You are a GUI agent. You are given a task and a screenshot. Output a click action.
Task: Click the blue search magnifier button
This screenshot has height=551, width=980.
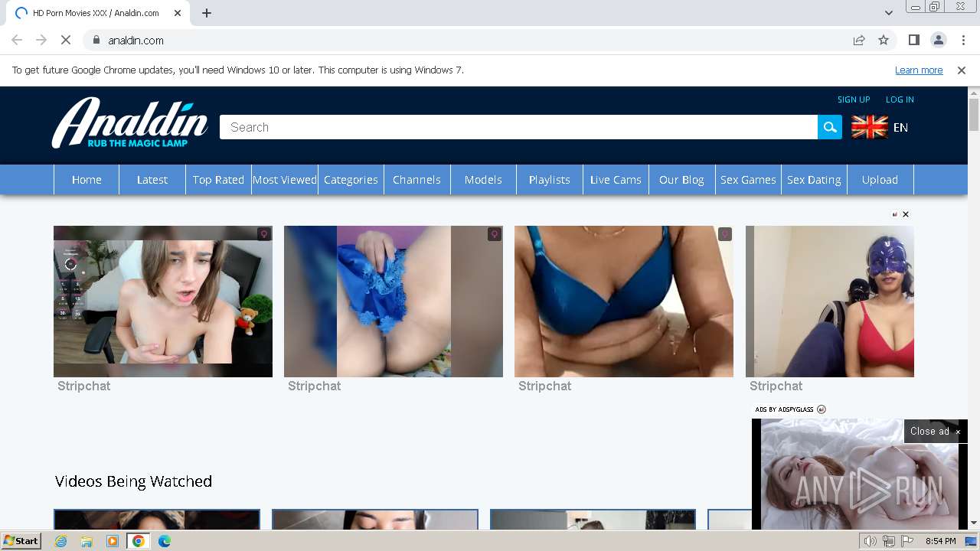tap(830, 127)
